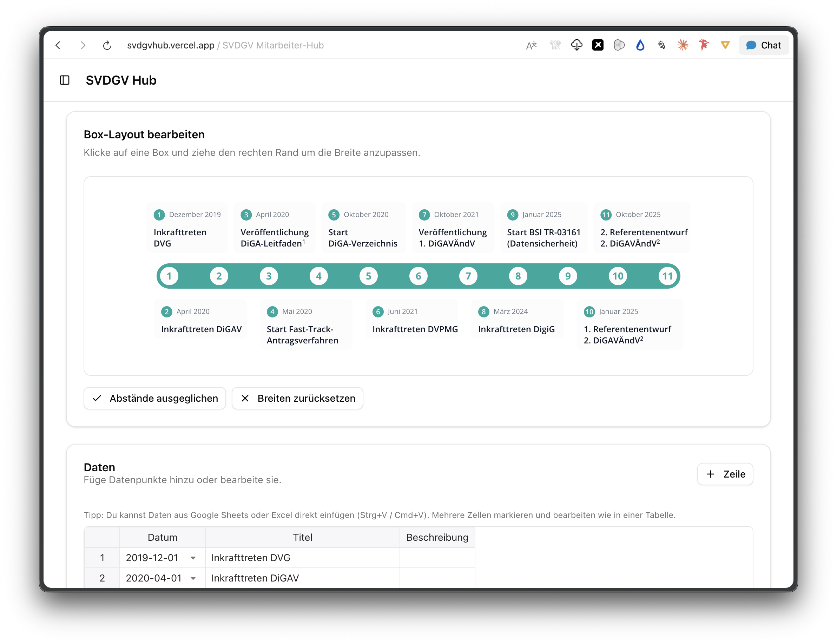Click the orange starburst extension icon
Viewport: 837px width, 644px height.
683,45
